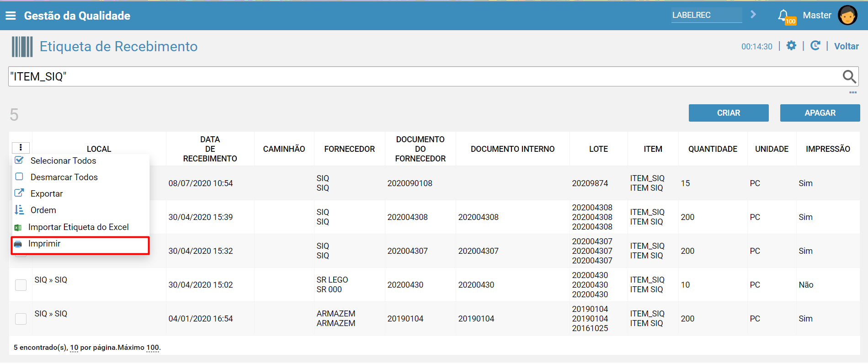Screen dimensions: 868x364
Task: Click the CRIAR button
Action: [729, 113]
